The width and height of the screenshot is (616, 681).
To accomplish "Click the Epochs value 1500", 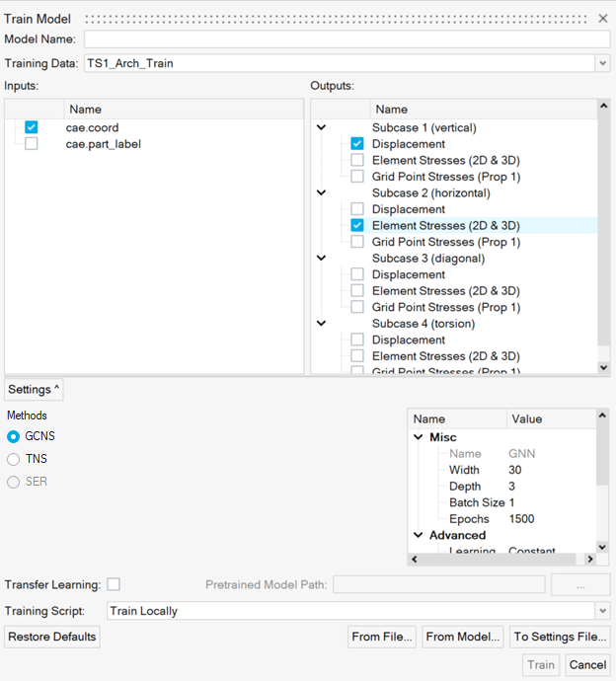I will [523, 519].
